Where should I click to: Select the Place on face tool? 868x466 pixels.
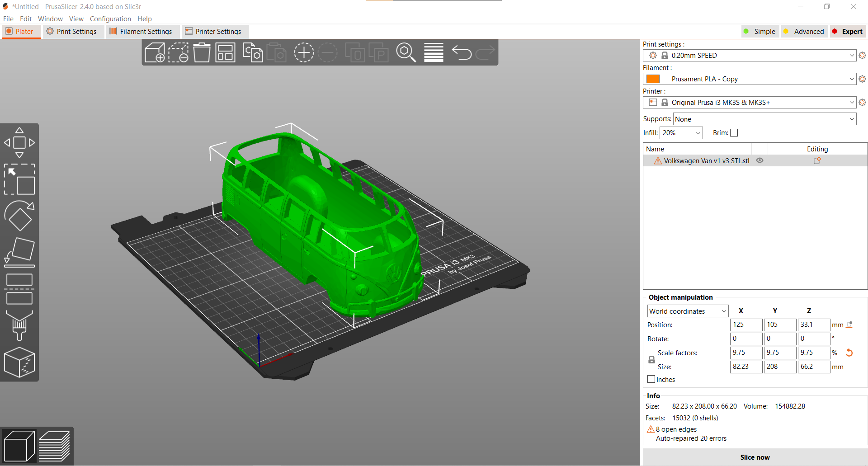pyautogui.click(x=19, y=252)
